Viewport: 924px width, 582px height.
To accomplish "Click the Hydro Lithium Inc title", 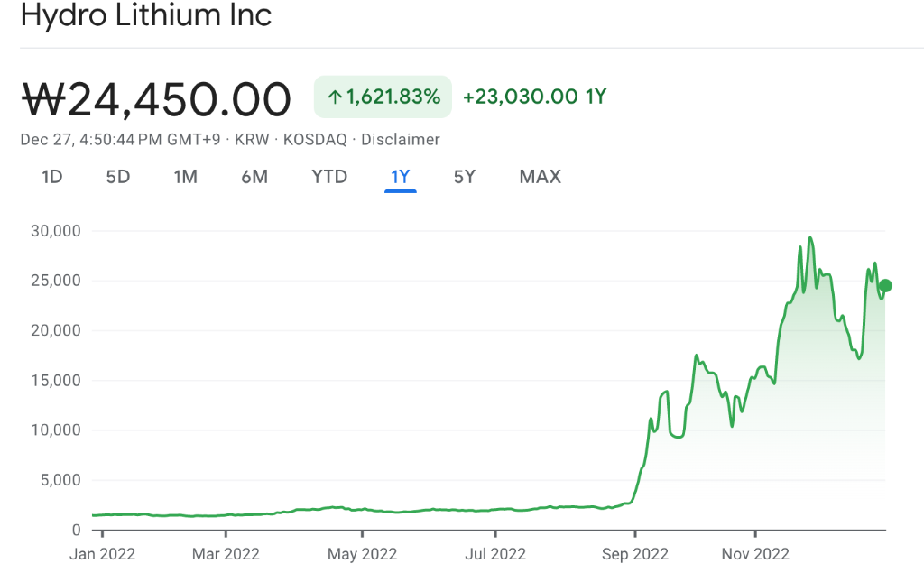I will pyautogui.click(x=146, y=14).
